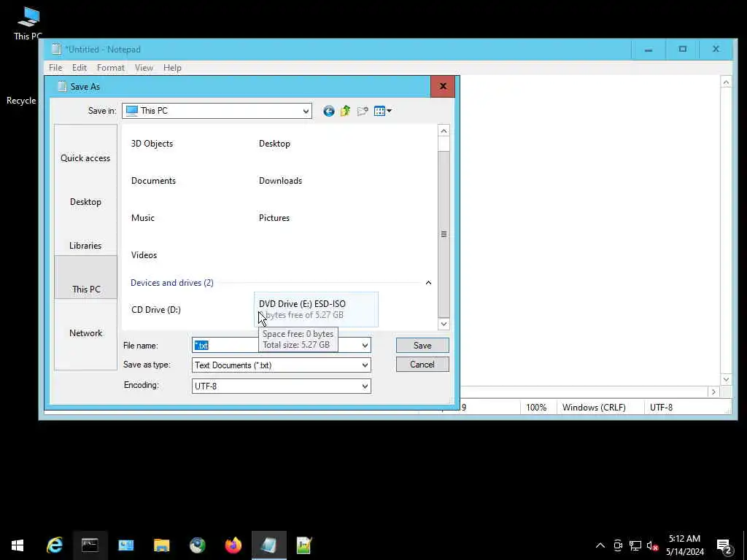Switch to Notepad on the taskbar
The image size is (747, 560).
[x=268, y=545]
